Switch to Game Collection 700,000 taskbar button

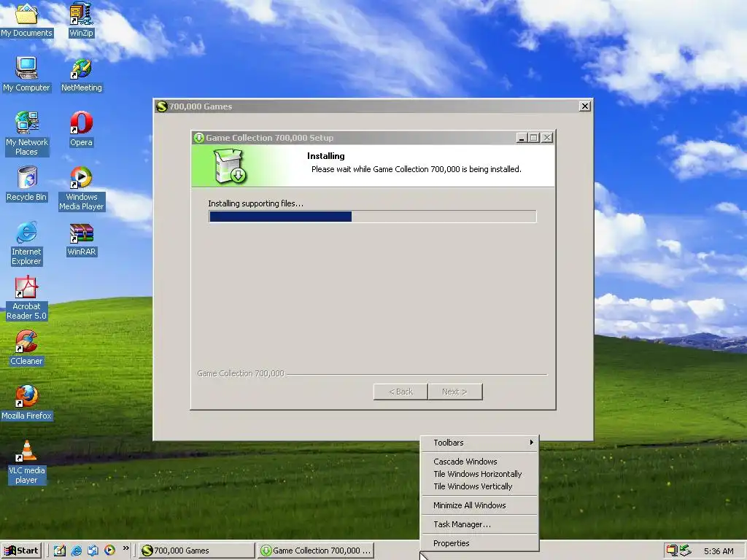point(315,551)
